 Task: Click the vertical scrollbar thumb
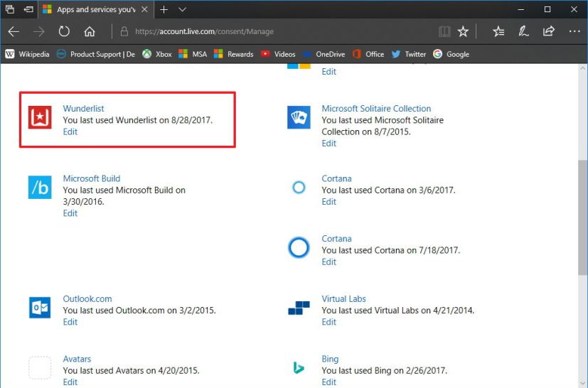(582, 217)
